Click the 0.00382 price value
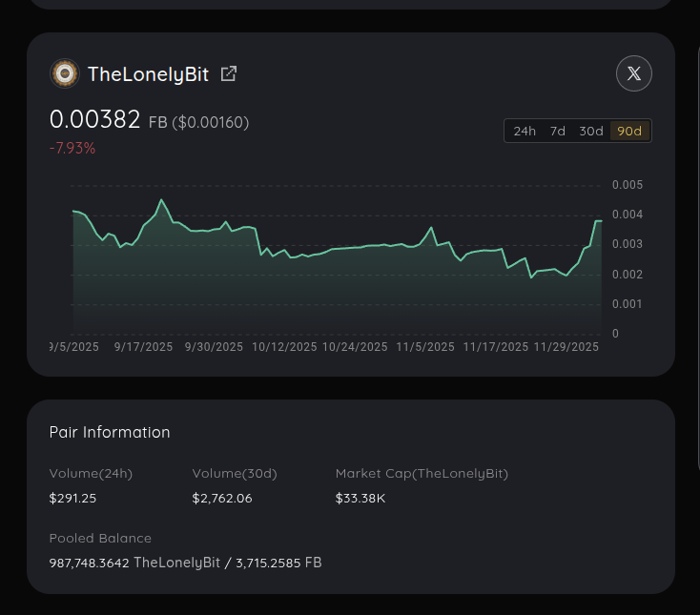The height and width of the screenshot is (615, 700). [94, 119]
